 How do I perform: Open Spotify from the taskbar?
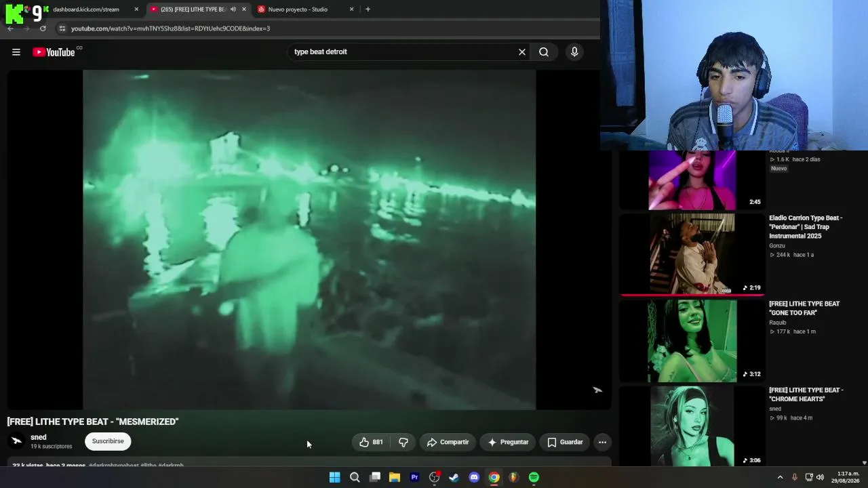534,477
